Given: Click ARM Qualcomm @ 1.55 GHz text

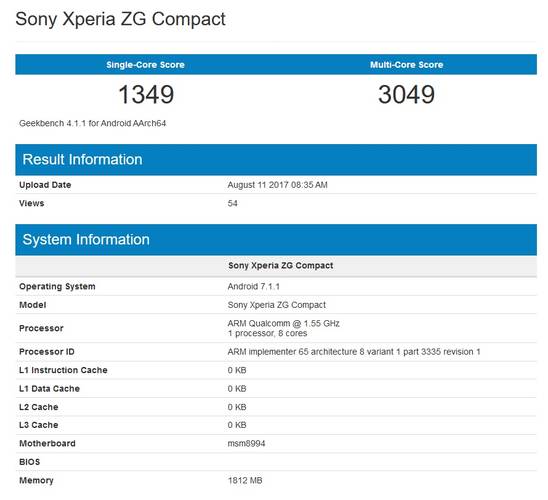Looking at the screenshot, I should (x=283, y=324).
